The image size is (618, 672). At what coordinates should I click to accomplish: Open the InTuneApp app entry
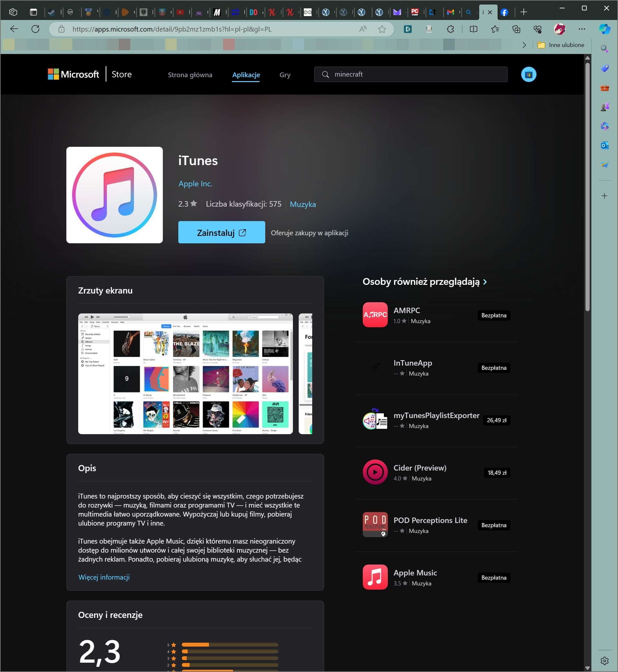pyautogui.click(x=436, y=368)
